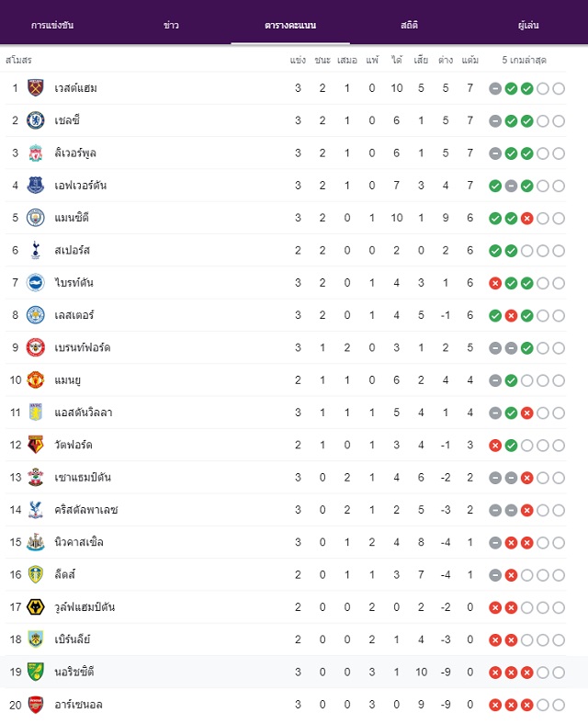Click the Manchester City crest
The height and width of the screenshot is (724, 588).
(x=36, y=218)
